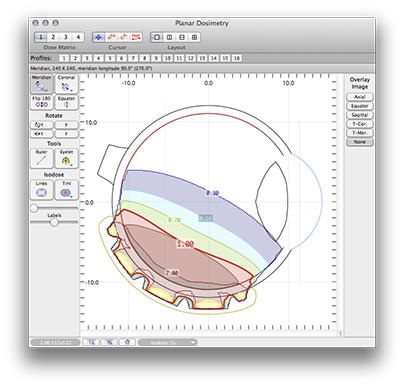Image resolution: width=404 pixels, height=387 pixels.
Task: Click the first Rotate button, bottom row
Action: click(42, 134)
